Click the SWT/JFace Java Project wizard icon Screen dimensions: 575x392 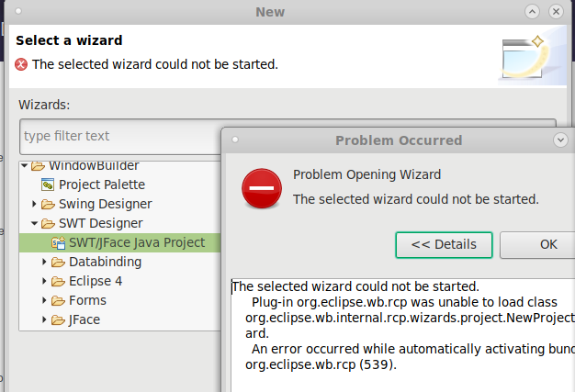(58, 243)
